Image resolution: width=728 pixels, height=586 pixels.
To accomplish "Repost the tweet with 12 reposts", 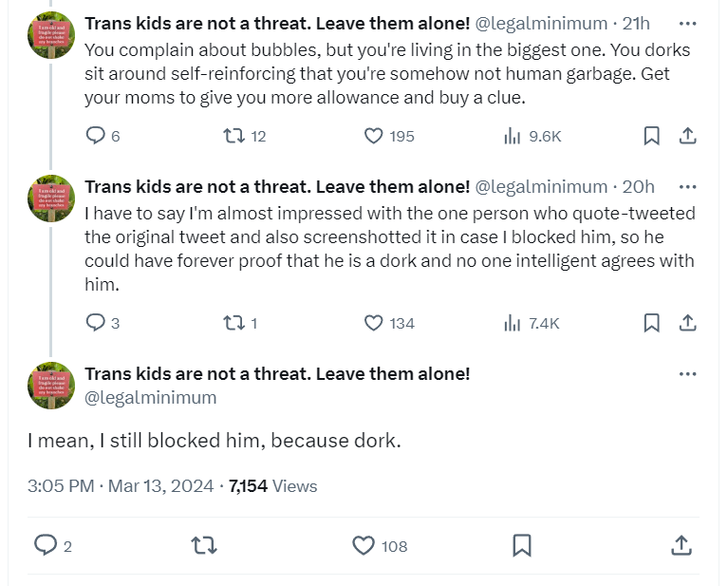I will (x=233, y=136).
